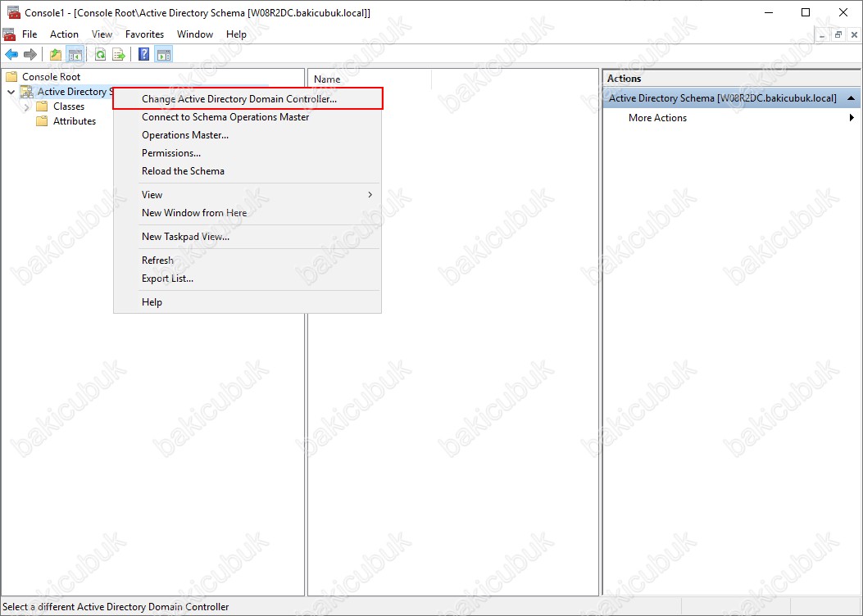Open Permissions... from context menu
Image resolution: width=863 pixels, height=616 pixels.
[x=248, y=153]
